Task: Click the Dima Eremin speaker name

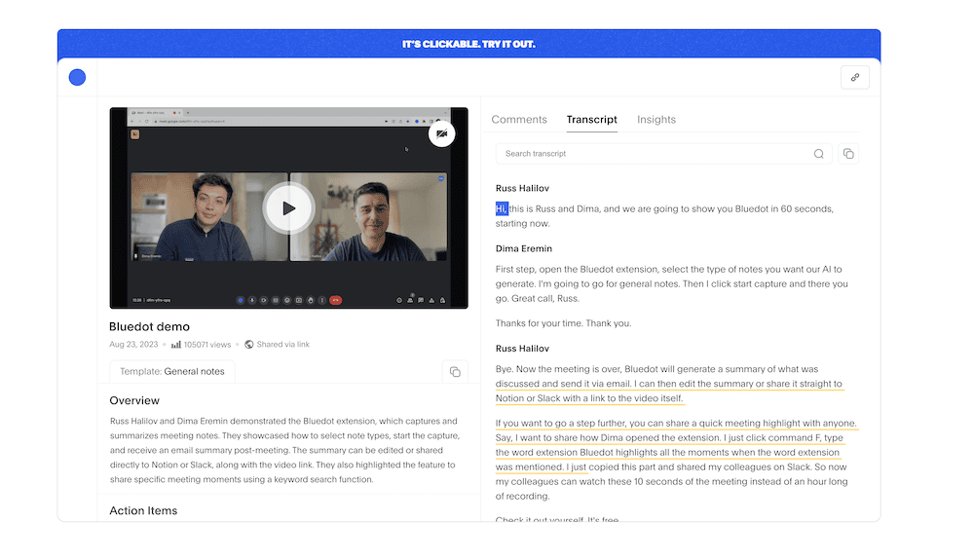Action: (x=524, y=248)
